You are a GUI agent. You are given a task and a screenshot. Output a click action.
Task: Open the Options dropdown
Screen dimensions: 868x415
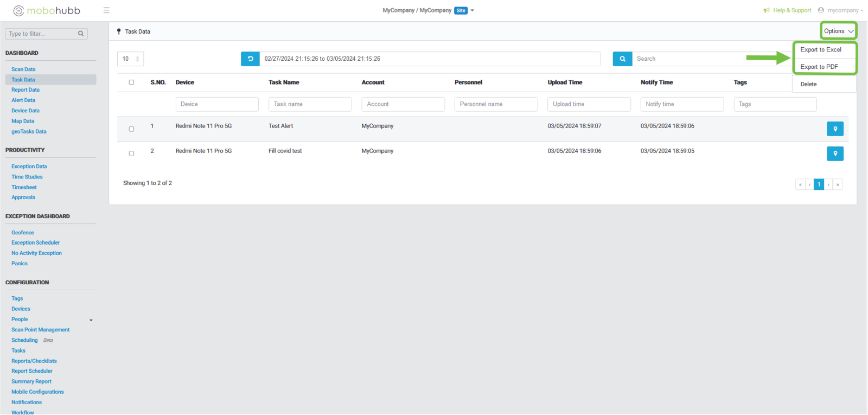838,31
